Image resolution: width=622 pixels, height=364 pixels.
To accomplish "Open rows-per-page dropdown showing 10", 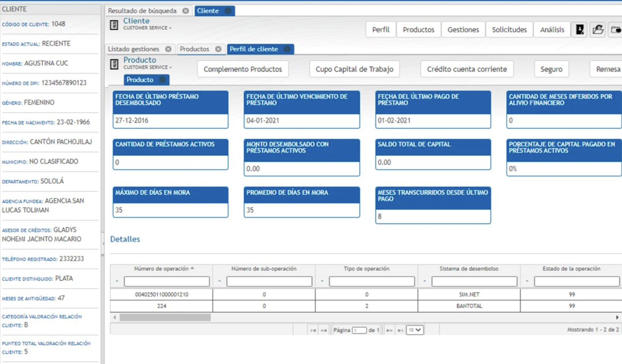I will click(414, 330).
